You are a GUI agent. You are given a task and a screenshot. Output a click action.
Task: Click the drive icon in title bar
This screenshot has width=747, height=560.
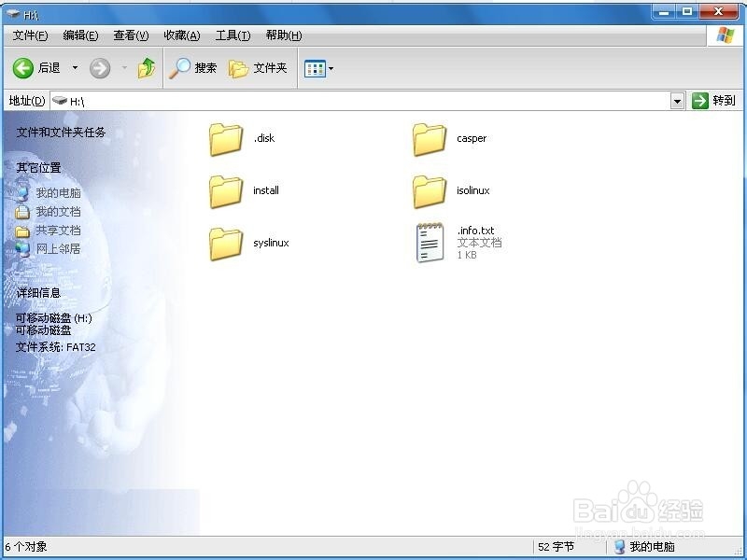coord(13,14)
